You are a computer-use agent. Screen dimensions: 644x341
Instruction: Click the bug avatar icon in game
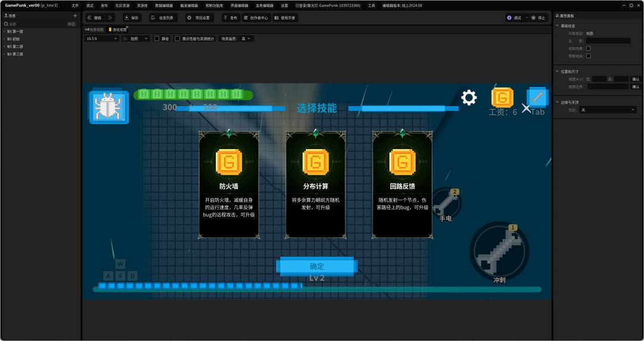(109, 106)
